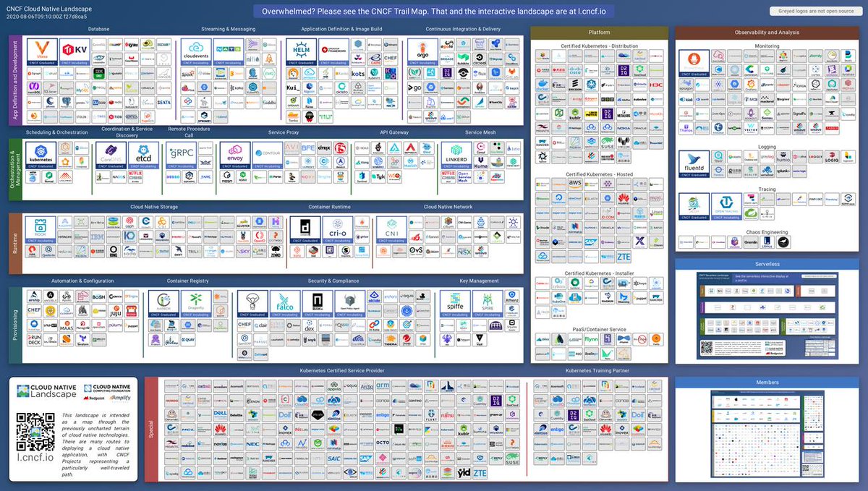This screenshot has width=868, height=491.
Task: Select the cri-o runtime card
Action: click(339, 230)
